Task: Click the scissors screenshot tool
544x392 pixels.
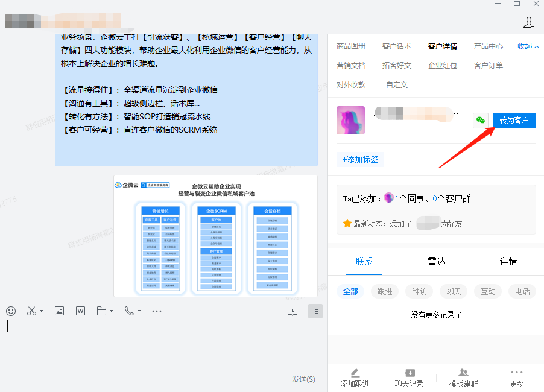Action: pos(31,311)
